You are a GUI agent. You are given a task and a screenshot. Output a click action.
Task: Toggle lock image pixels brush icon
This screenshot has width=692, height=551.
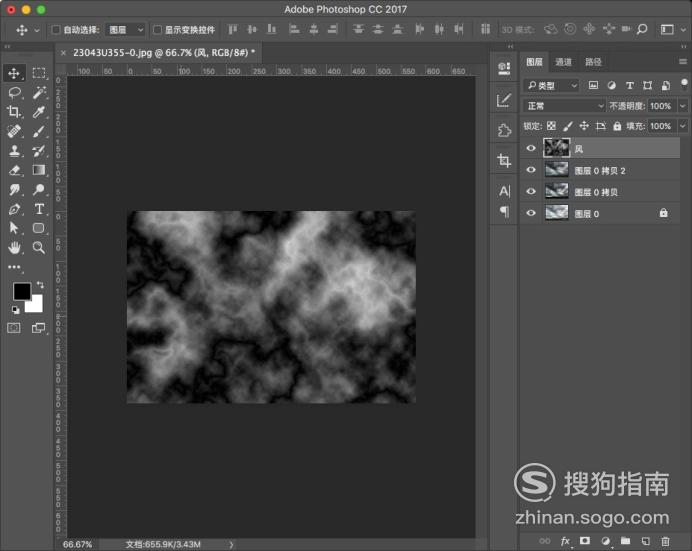(568, 126)
